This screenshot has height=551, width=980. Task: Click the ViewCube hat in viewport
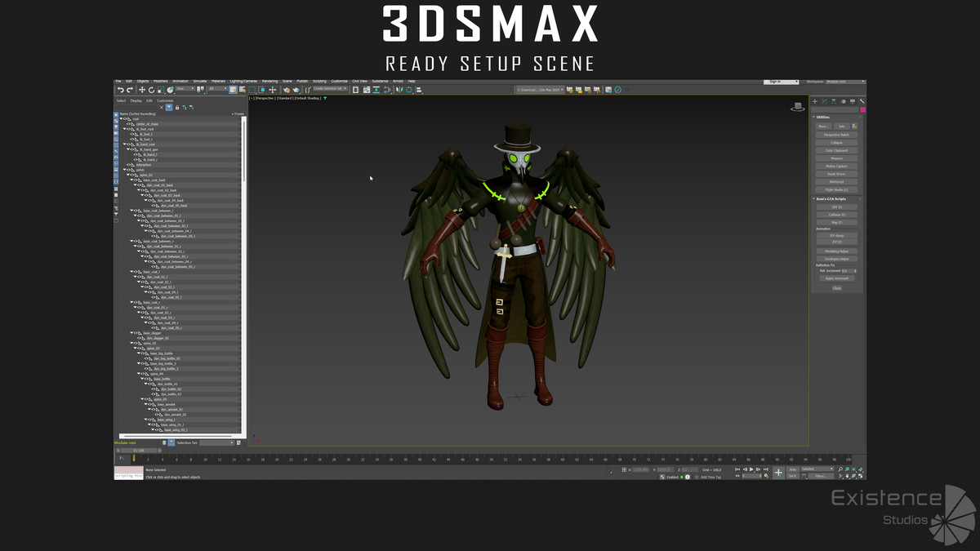[797, 107]
